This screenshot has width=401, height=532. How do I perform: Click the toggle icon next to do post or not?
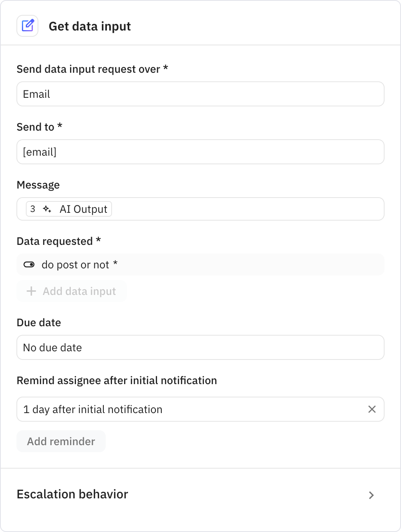coord(29,264)
